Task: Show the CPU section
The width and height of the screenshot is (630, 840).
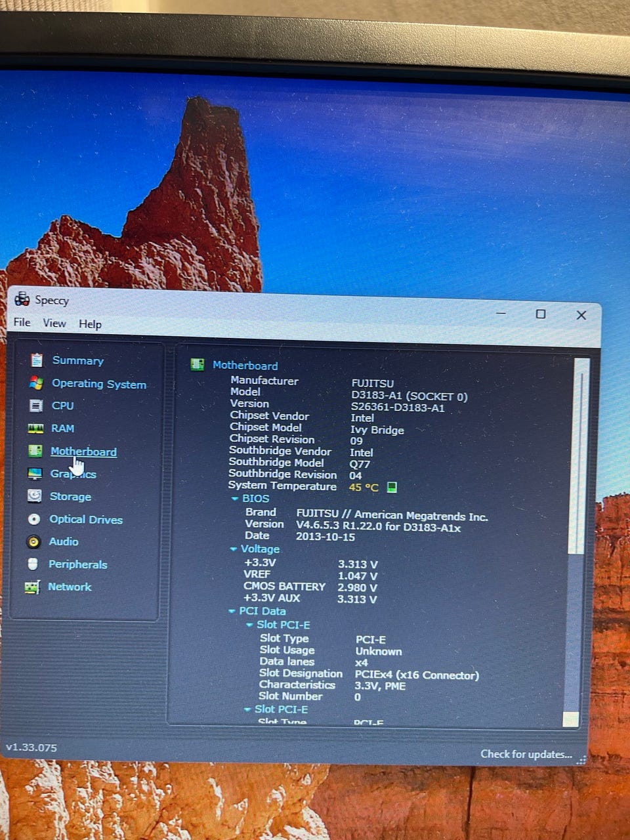Action: [x=63, y=406]
